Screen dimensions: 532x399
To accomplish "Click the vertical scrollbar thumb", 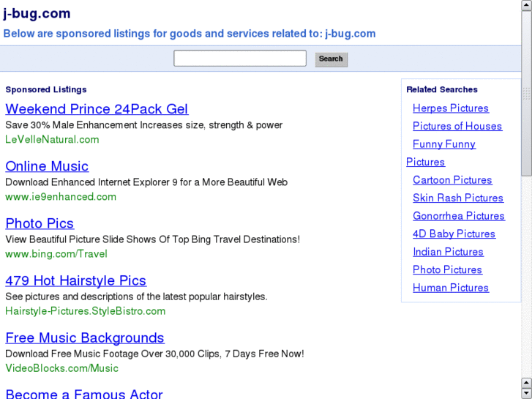I will tap(526, 92).
